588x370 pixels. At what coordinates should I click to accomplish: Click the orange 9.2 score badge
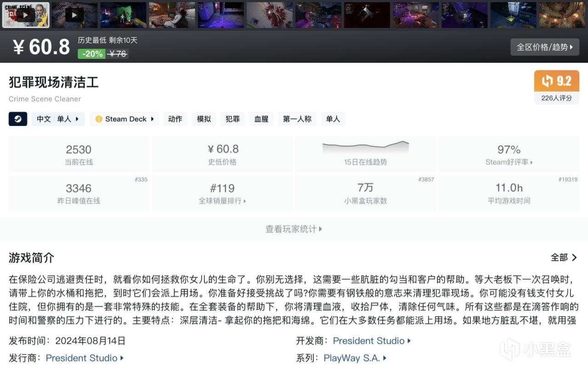[557, 81]
